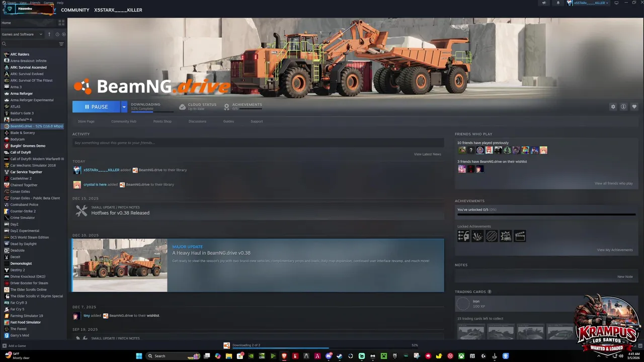Open the advanced filter options icon in the sidebar
Viewport: 644px width, 362px height.
pyautogui.click(x=61, y=44)
